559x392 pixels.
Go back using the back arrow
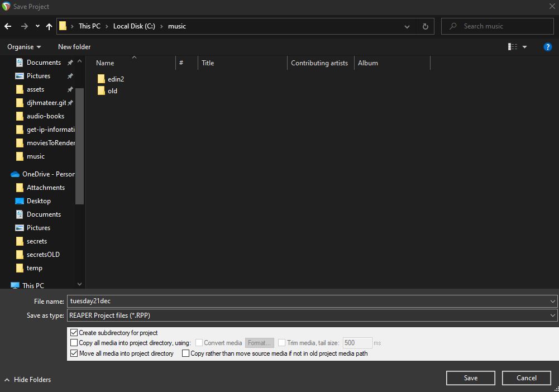pos(8,26)
